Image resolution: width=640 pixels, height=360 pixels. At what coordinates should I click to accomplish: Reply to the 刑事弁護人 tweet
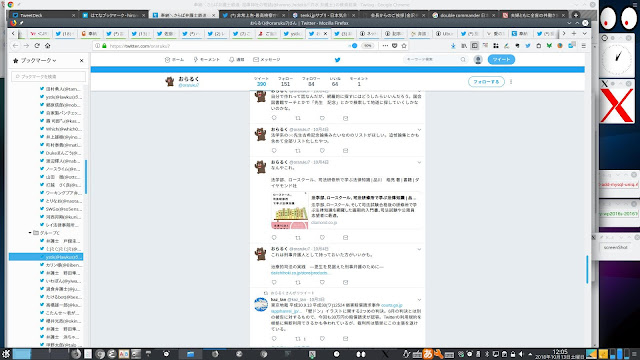tap(274, 282)
